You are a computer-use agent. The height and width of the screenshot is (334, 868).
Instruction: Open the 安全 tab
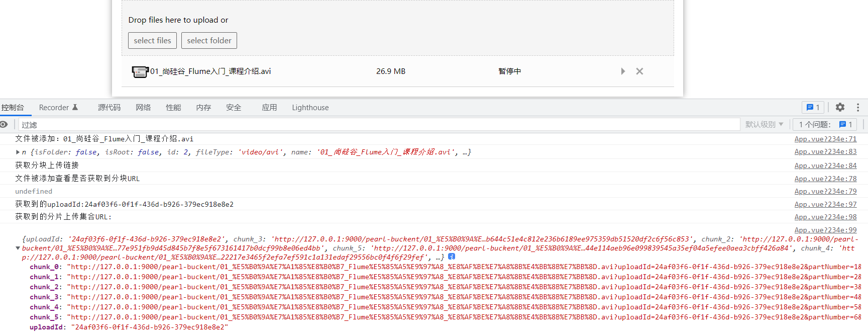(x=234, y=107)
